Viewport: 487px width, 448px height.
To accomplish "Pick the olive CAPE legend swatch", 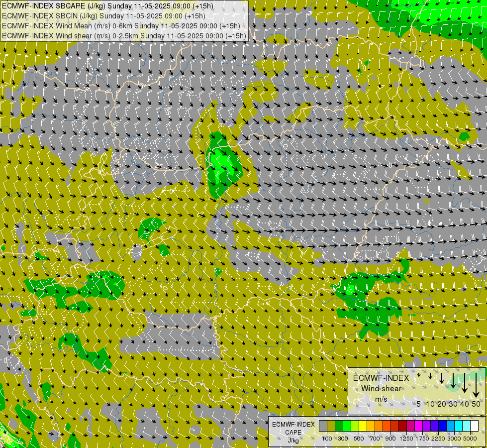I will [331, 426].
